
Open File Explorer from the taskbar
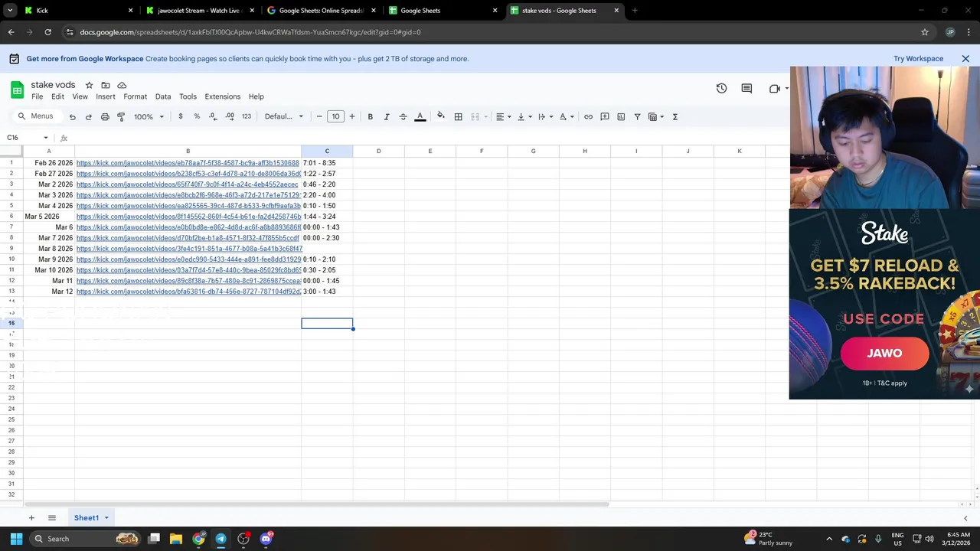click(175, 539)
